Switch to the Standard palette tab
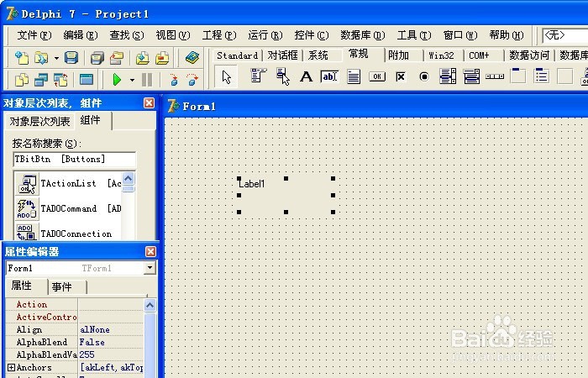The width and height of the screenshot is (588, 378). click(x=238, y=55)
